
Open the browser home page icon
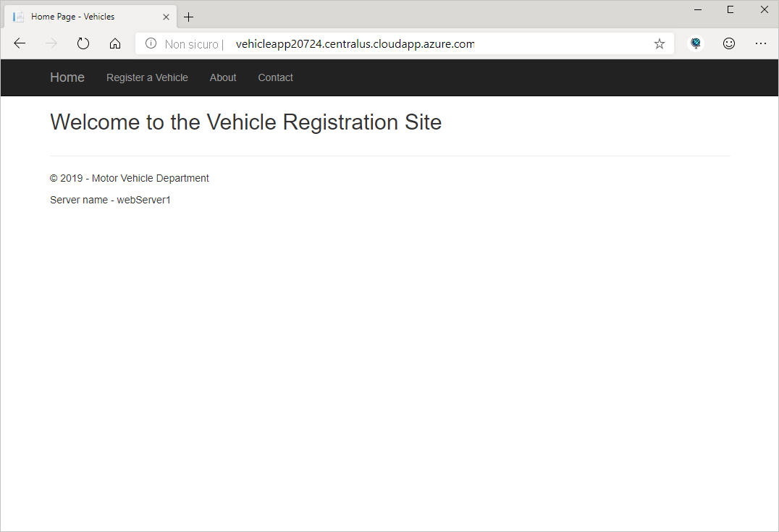114,43
